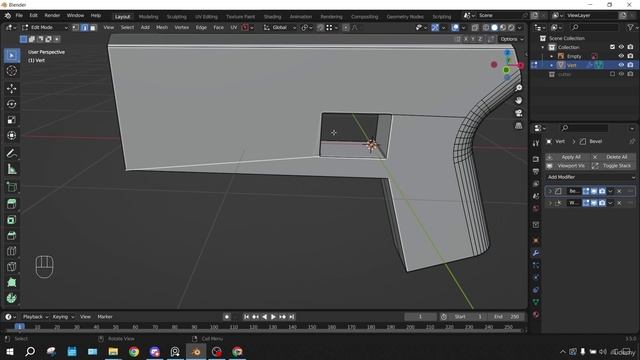Select the Extrude Region tool

point(11,204)
